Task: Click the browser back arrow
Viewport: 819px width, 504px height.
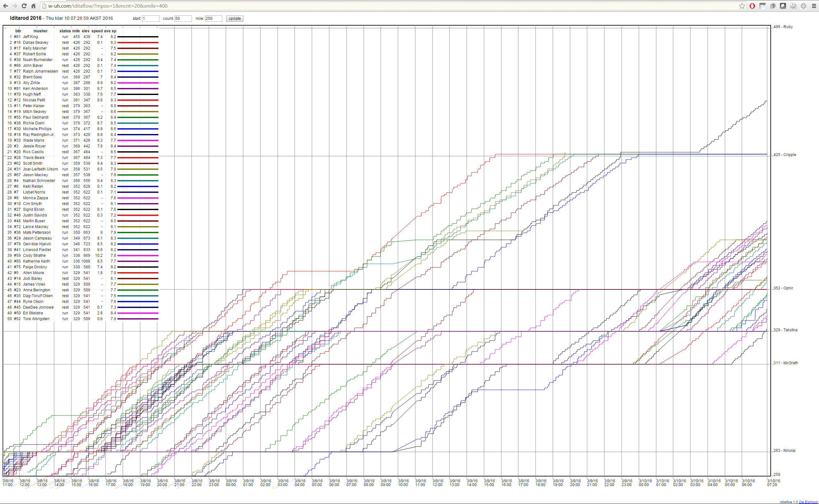Action: pyautogui.click(x=5, y=6)
